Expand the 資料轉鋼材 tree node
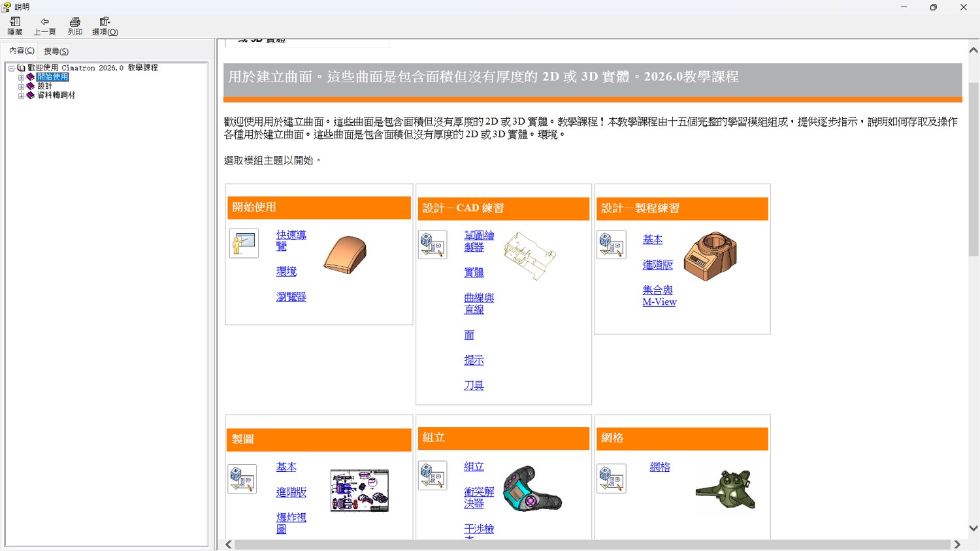 tap(21, 95)
